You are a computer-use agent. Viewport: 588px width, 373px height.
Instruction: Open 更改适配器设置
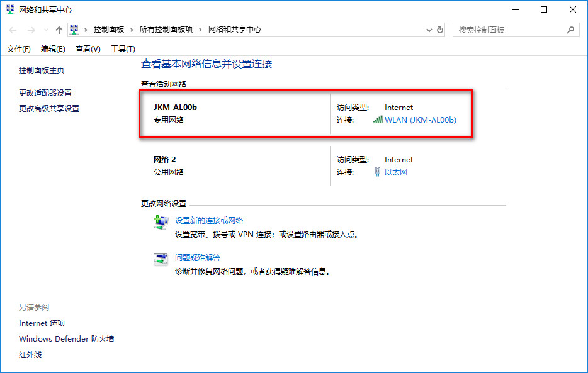point(45,92)
